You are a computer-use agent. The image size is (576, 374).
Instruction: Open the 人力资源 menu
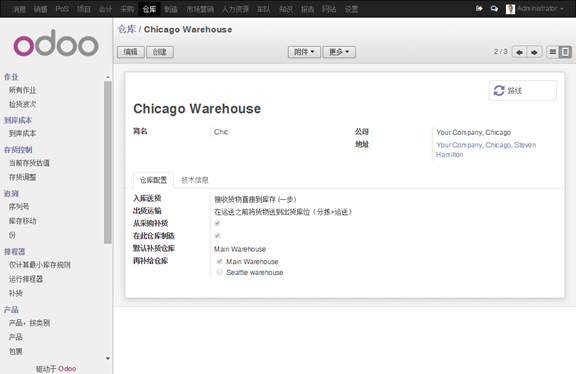[x=235, y=9]
